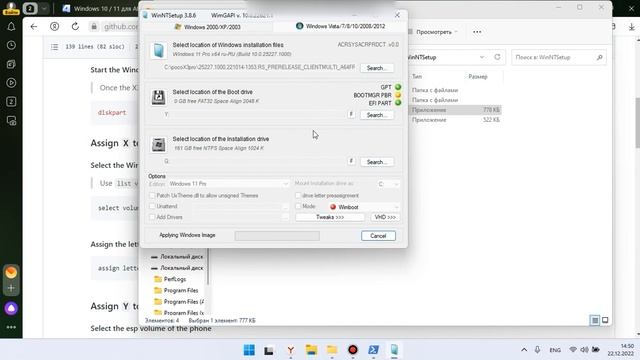
Task: Click the search magnifier in Explorer search box
Action: pos(599,58)
